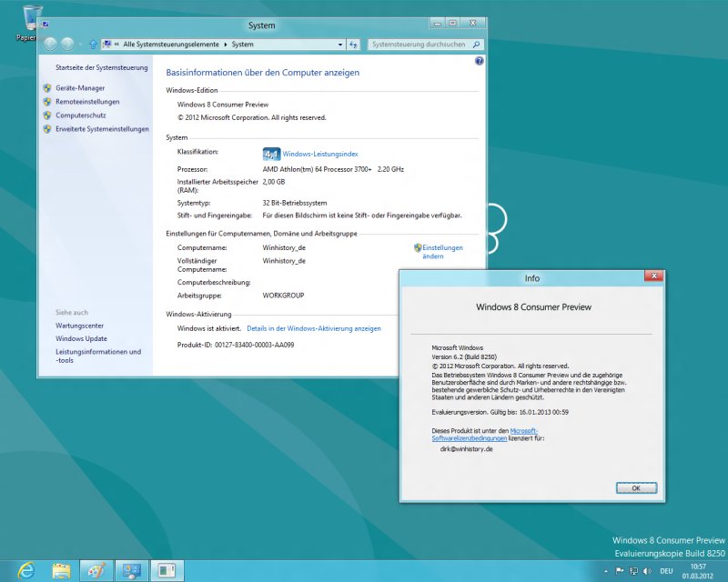Viewport: 728px width, 582px height.
Task: Click the System window's title bar icon
Action: [x=45, y=25]
